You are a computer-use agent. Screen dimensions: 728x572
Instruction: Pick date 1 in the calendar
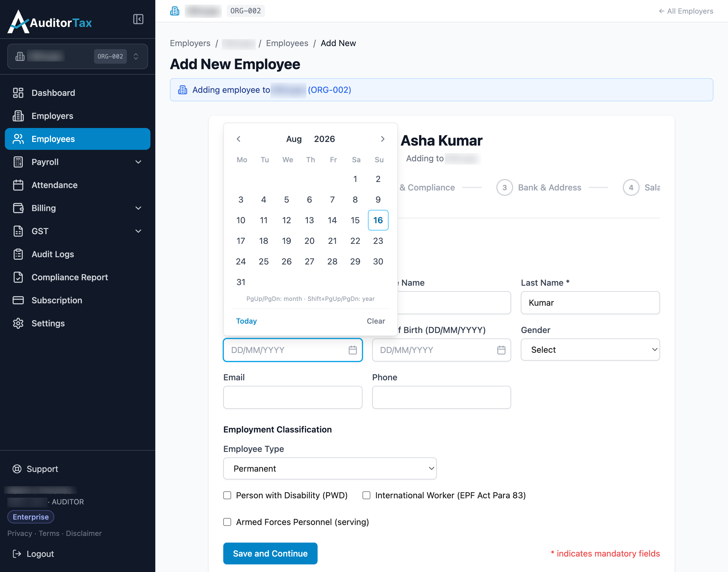click(x=355, y=179)
